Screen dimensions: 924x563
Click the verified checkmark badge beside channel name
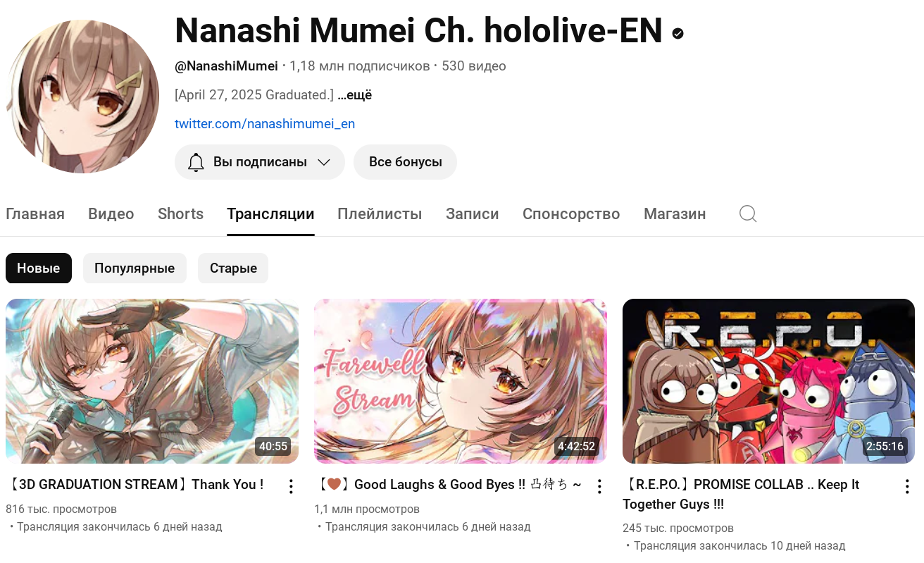click(678, 32)
